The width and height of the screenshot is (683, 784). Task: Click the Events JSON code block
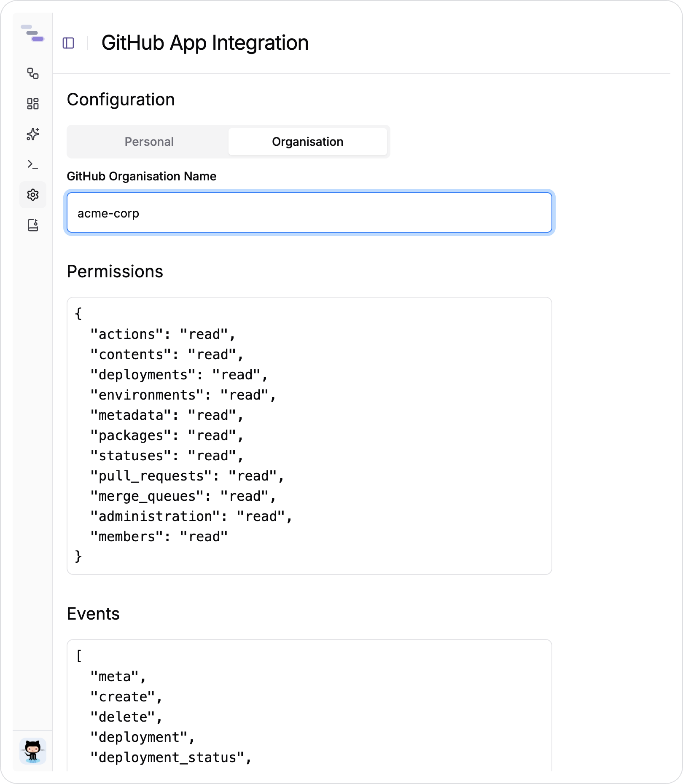[x=309, y=706]
